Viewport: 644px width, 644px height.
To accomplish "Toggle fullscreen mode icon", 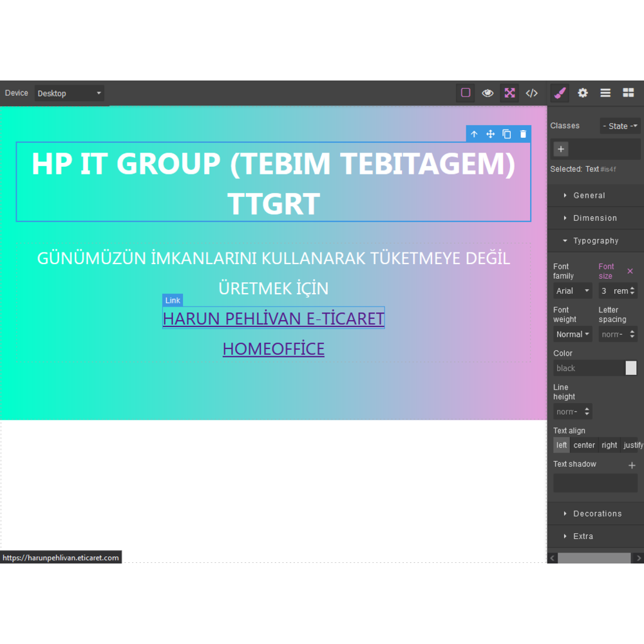I will coord(509,93).
